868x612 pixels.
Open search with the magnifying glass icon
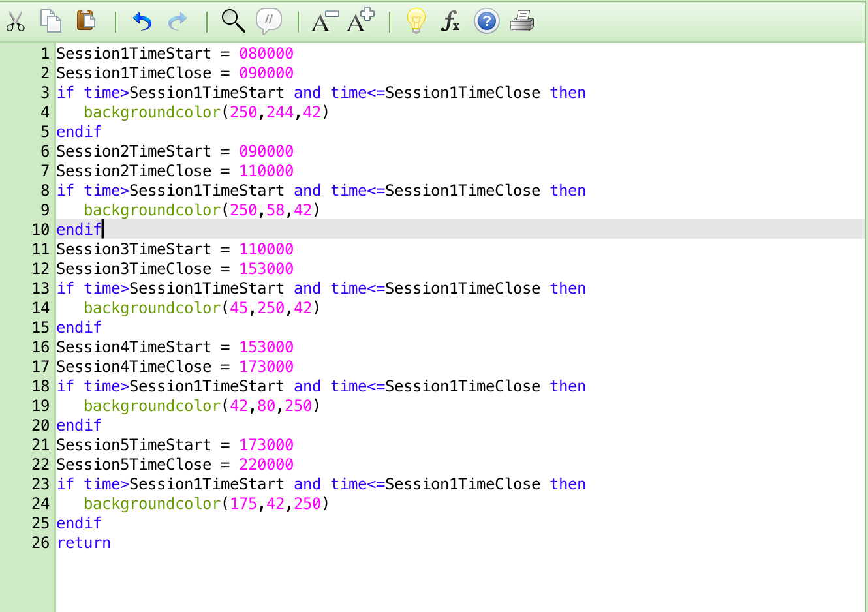(x=233, y=21)
